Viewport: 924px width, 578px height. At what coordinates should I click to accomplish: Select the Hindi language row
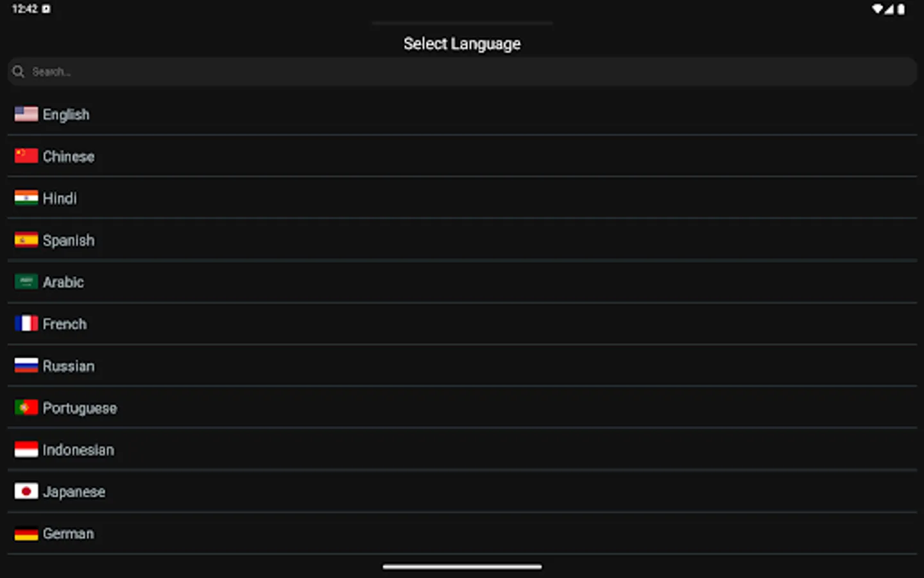pyautogui.click(x=60, y=198)
